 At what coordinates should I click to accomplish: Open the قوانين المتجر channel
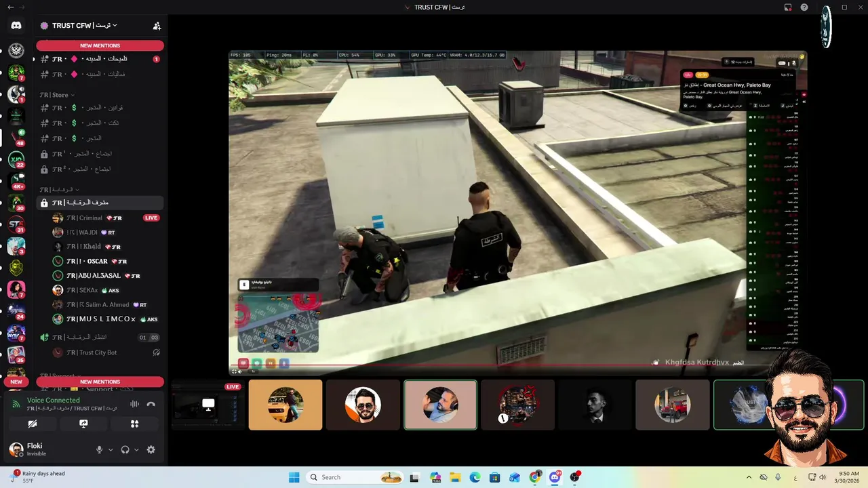pos(98,108)
